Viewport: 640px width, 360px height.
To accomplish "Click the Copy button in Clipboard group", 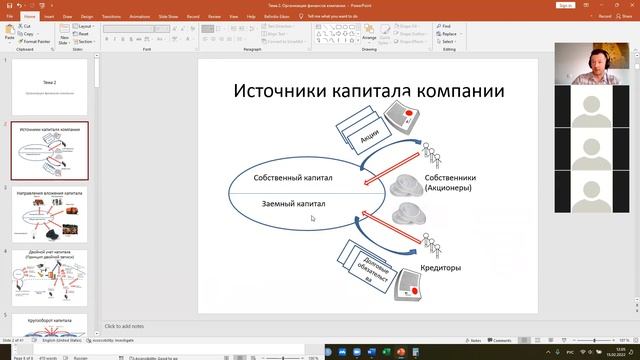I will click(26, 34).
